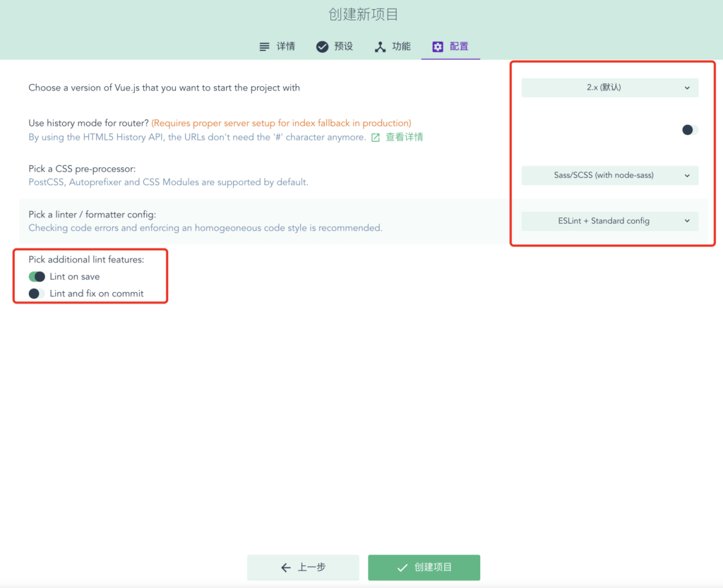
Task: Click the chevron on the CSS pre-processor selector
Action: coord(687,175)
